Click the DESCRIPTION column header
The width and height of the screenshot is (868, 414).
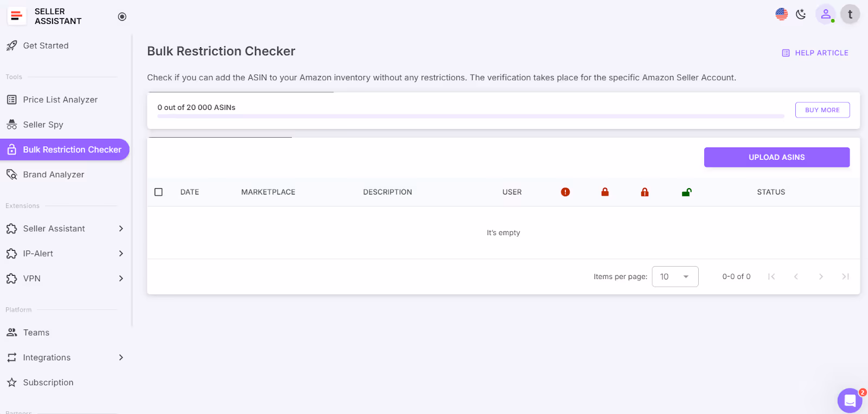[387, 192]
